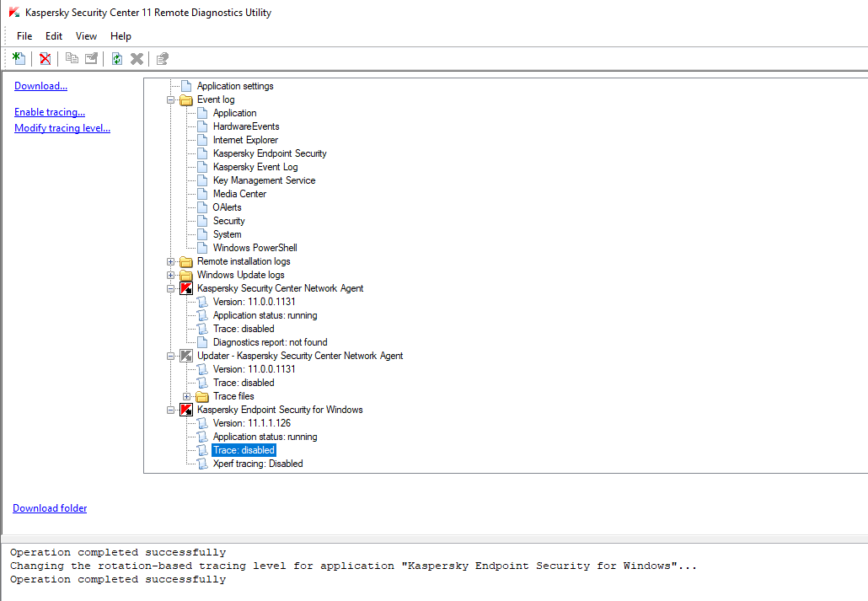The image size is (868, 601).
Task: Select the Kaspersky Event Log item
Action: (x=255, y=167)
